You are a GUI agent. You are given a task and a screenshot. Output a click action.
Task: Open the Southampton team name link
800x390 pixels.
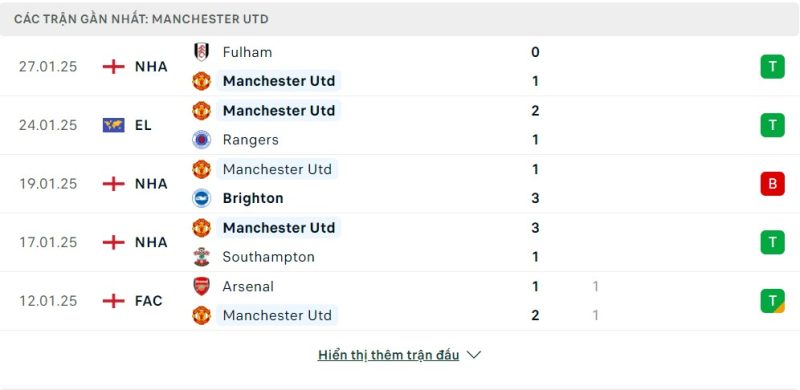[268, 257]
